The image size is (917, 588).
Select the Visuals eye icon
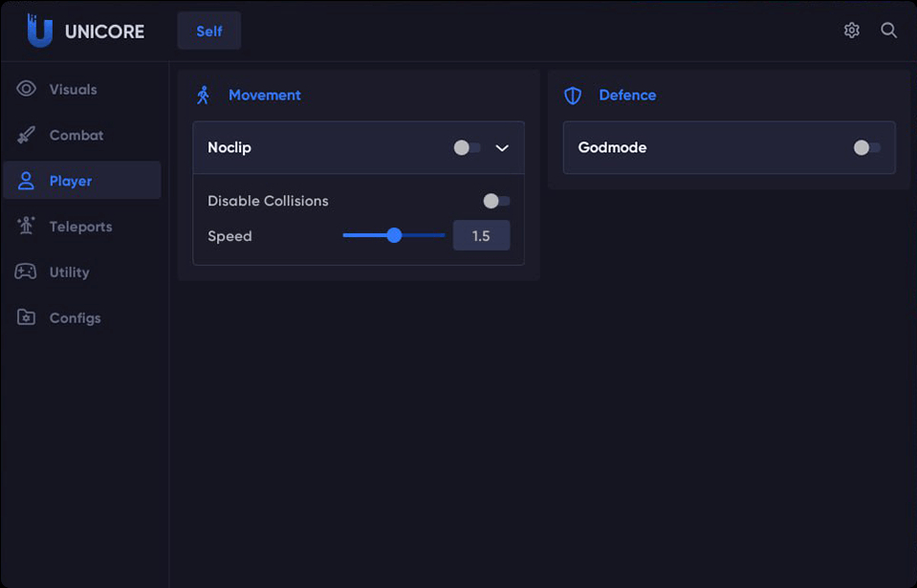[x=27, y=89]
